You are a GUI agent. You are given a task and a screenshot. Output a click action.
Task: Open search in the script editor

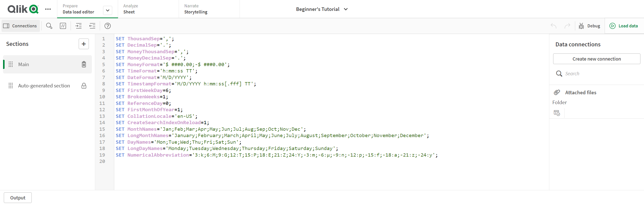pyautogui.click(x=49, y=26)
